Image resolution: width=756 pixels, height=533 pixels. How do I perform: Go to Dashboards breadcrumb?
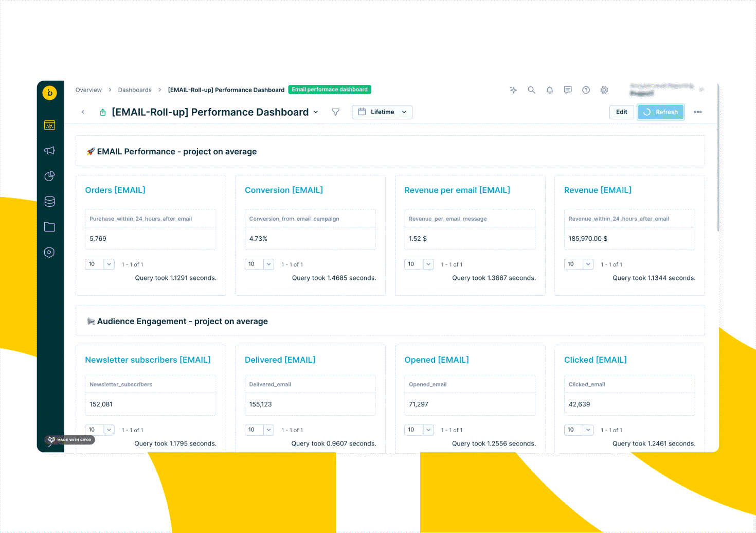(135, 90)
